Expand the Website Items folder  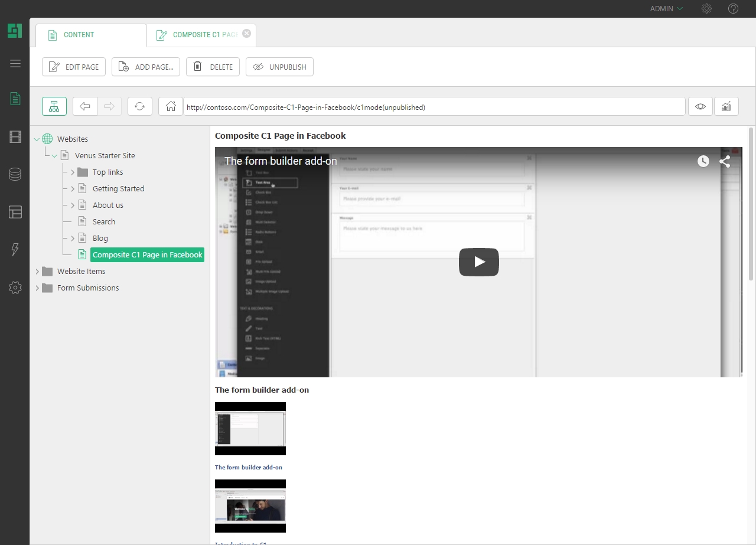(x=37, y=272)
